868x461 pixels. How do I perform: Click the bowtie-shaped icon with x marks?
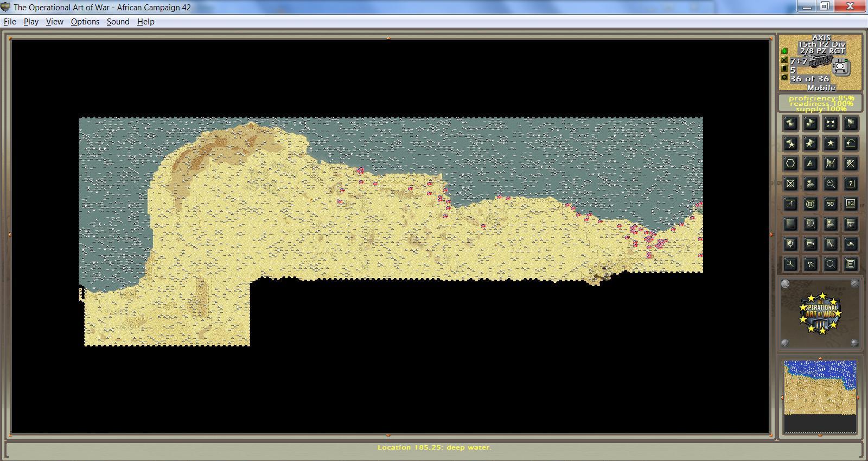831,123
